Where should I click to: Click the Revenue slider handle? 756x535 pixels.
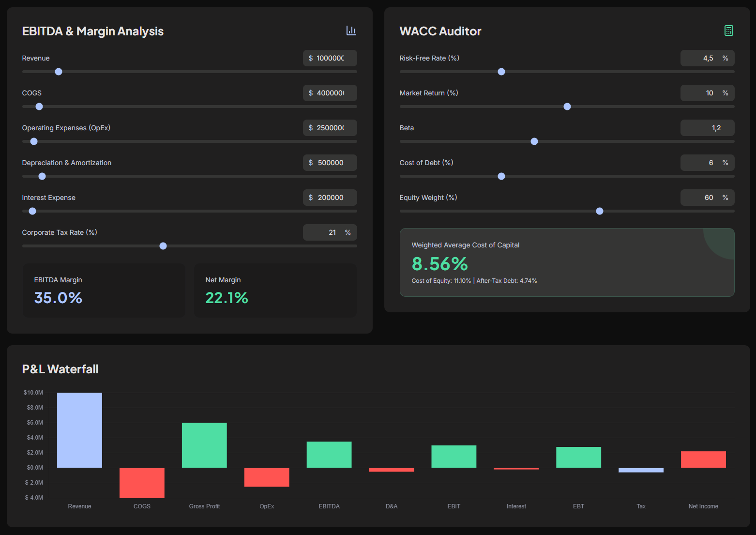tap(59, 72)
